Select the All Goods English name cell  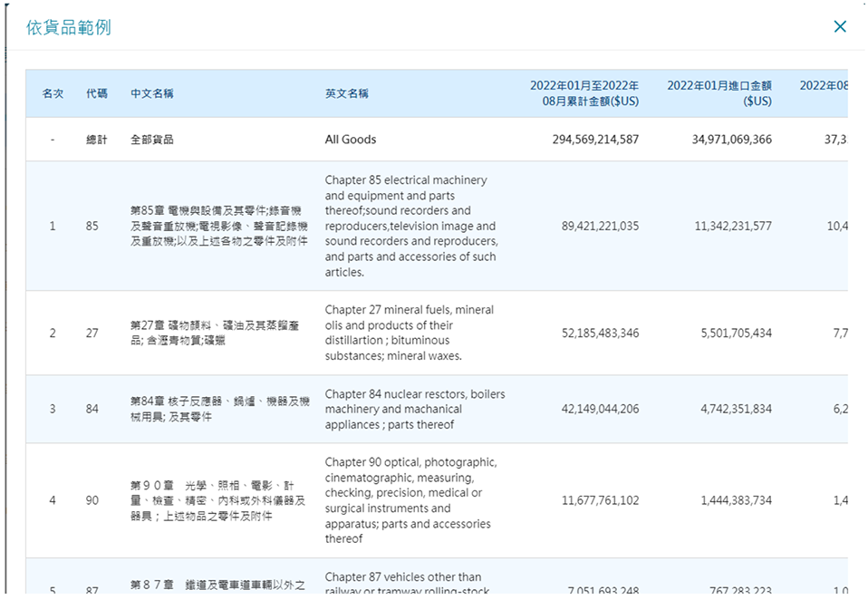click(351, 140)
